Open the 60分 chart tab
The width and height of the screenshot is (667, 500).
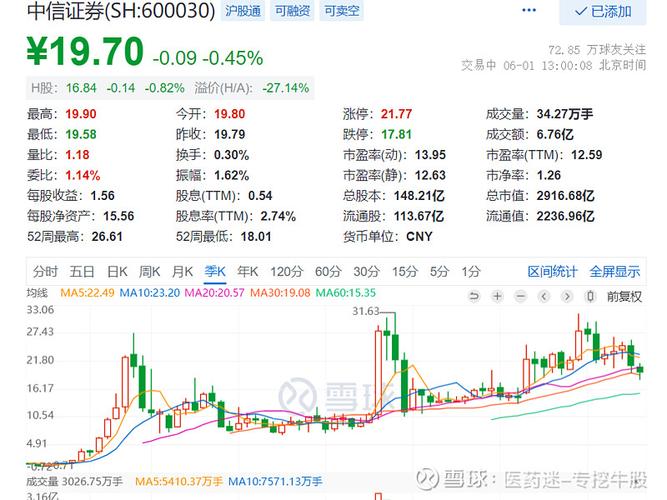coord(328,271)
